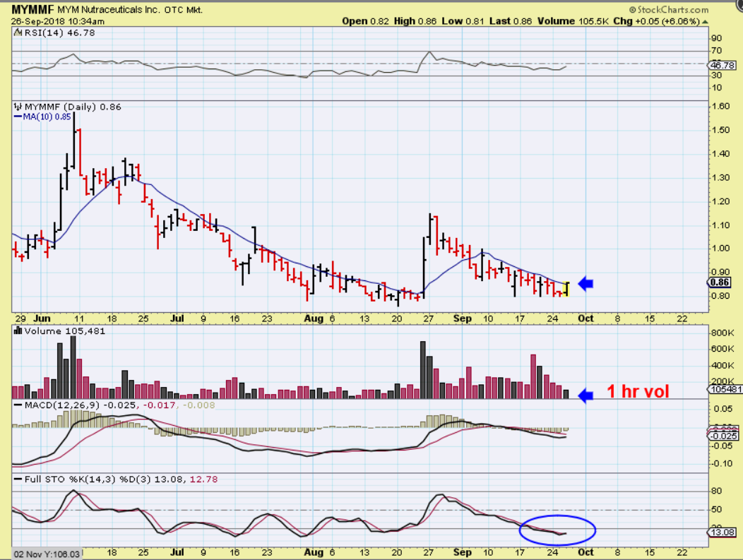
Task: Click the blue MA(10) legend line
Action: coord(18,117)
